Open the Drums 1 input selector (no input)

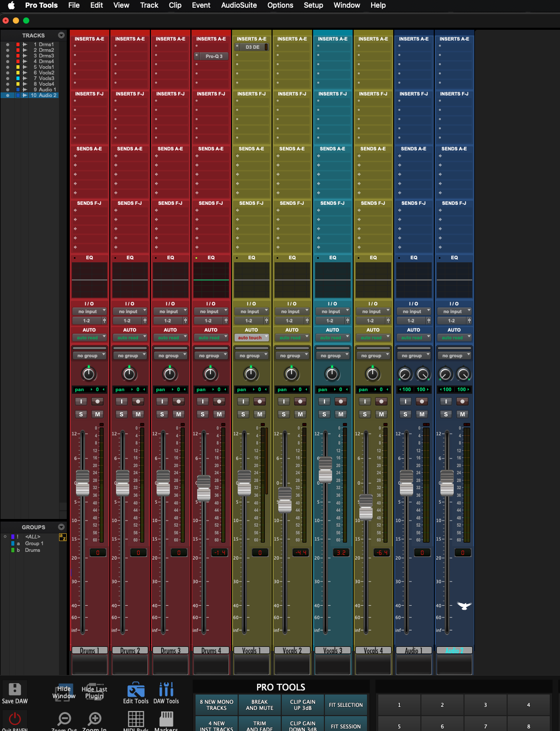pyautogui.click(x=89, y=312)
